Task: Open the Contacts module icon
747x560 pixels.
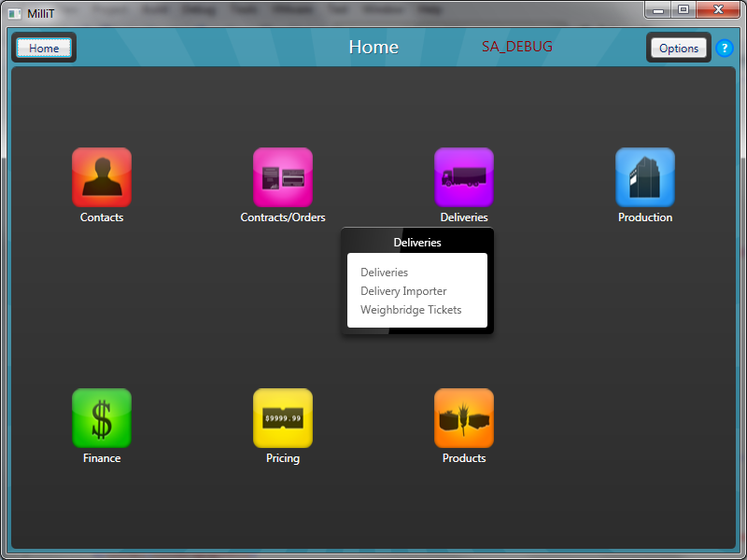Action: 102,177
